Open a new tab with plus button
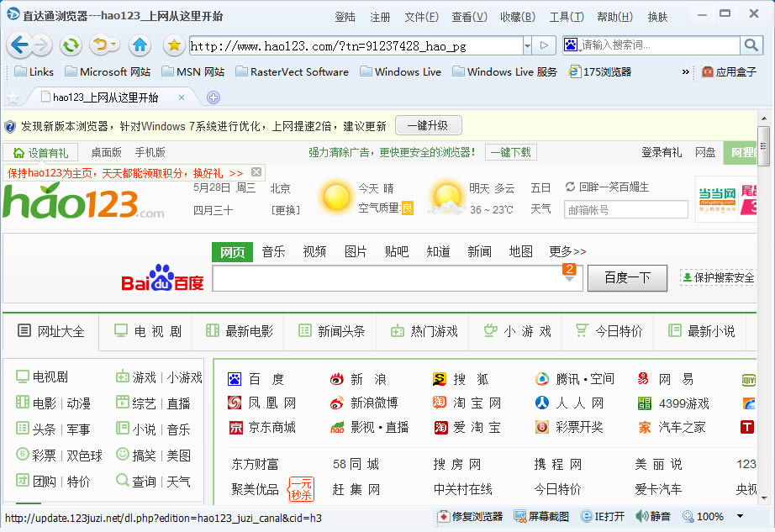 click(213, 97)
